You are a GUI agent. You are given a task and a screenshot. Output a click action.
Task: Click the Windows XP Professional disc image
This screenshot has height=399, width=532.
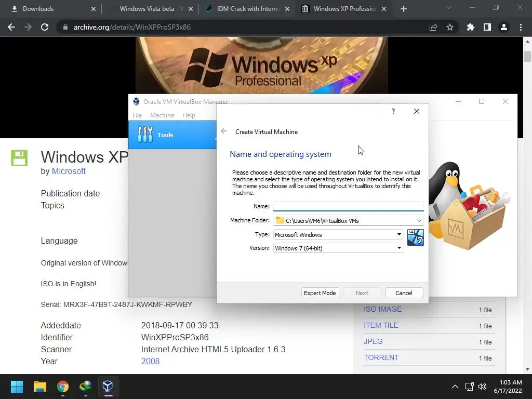coord(262,65)
